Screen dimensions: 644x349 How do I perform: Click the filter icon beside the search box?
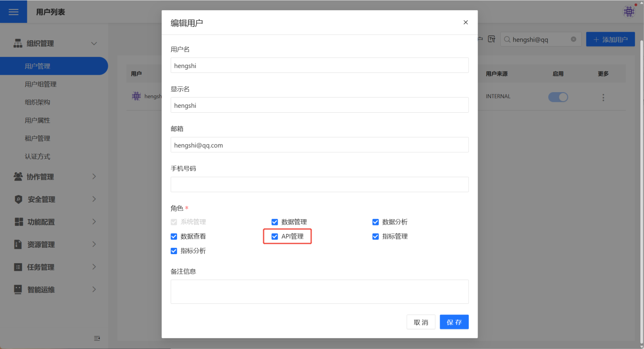click(491, 39)
